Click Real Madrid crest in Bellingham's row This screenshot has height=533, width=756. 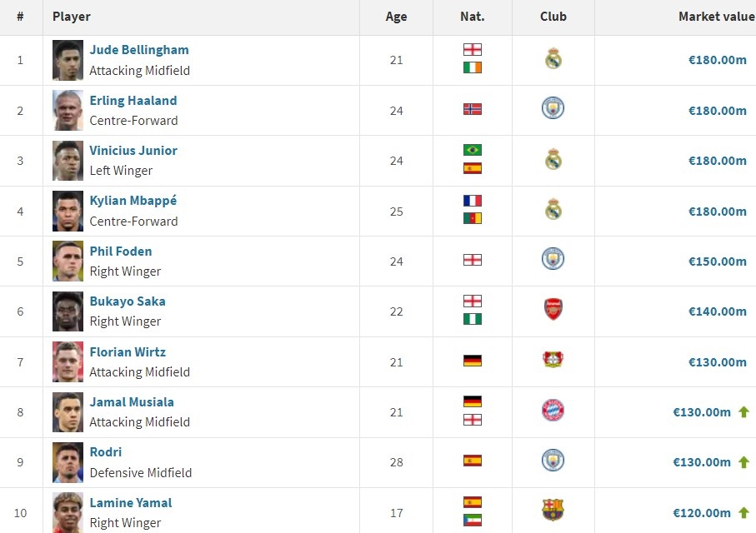(553, 58)
